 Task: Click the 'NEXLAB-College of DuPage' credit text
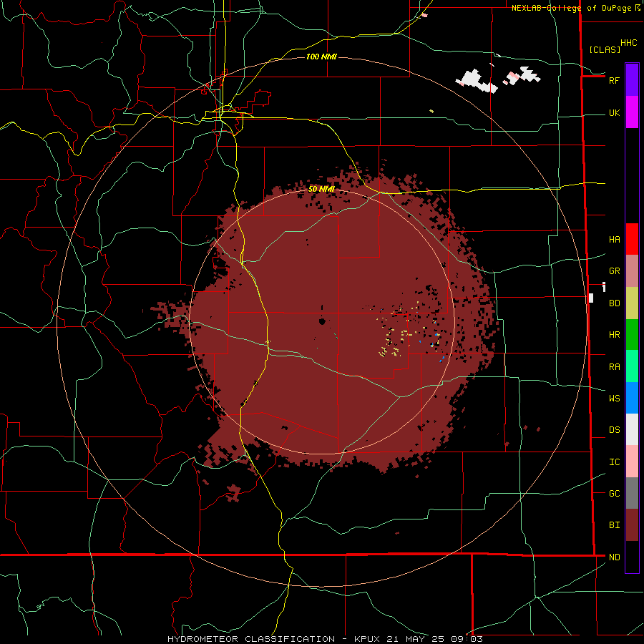click(x=572, y=8)
